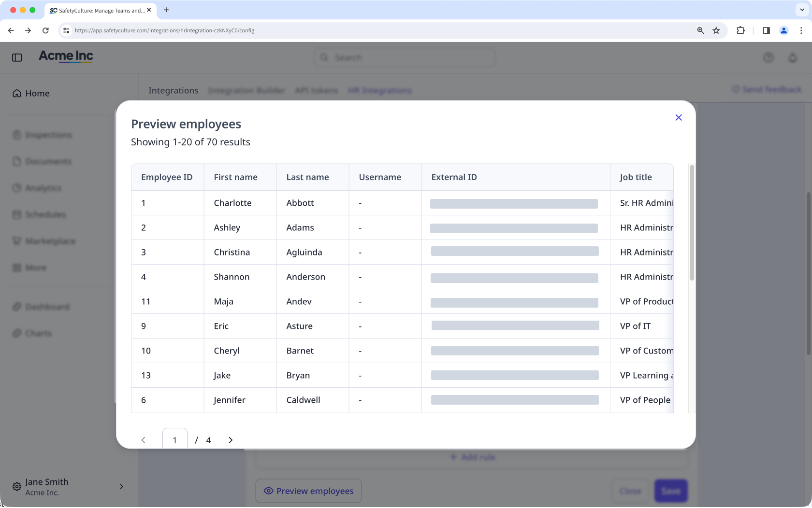Image resolution: width=812 pixels, height=508 pixels.
Task: Switch to Integration Builder tab
Action: pos(246,90)
